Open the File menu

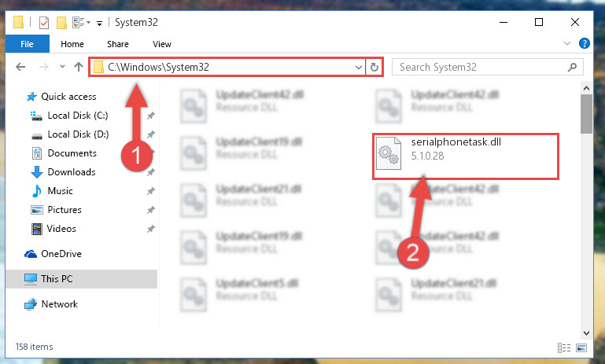point(27,44)
